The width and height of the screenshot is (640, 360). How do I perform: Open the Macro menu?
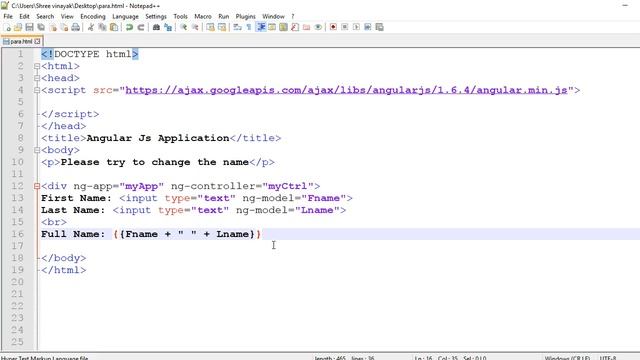point(203,16)
